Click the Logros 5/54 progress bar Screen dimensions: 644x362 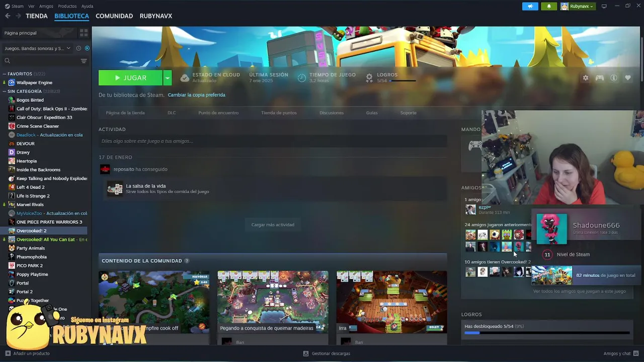[403, 80]
